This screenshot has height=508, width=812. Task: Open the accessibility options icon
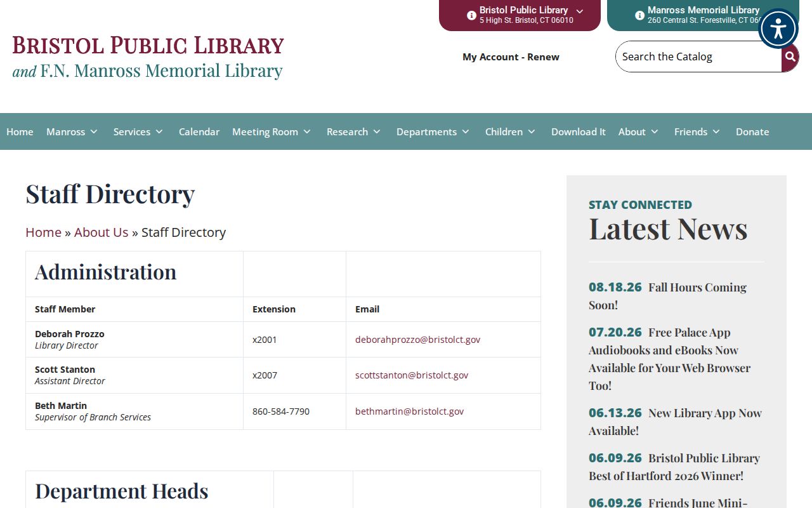pyautogui.click(x=778, y=29)
